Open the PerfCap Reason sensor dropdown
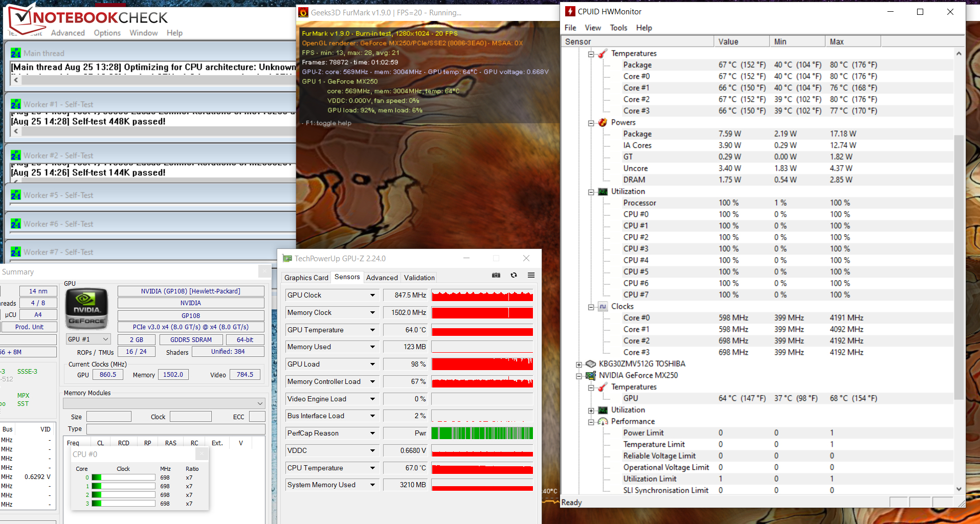This screenshot has width=980, height=524. pyautogui.click(x=372, y=434)
